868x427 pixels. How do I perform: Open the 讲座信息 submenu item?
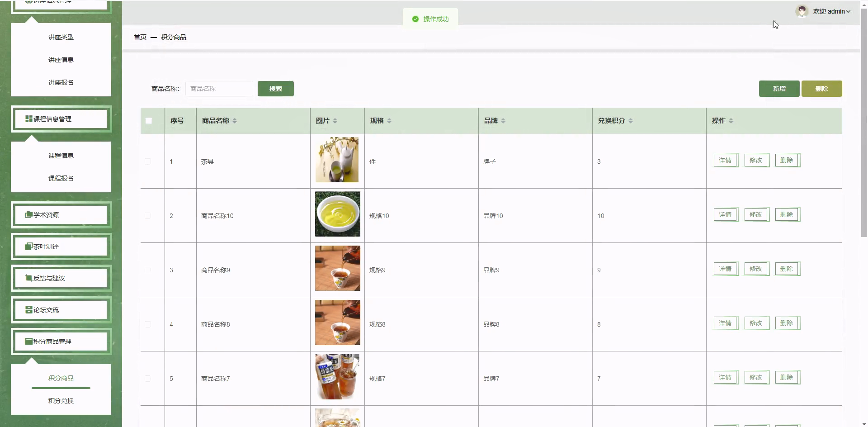(x=61, y=60)
